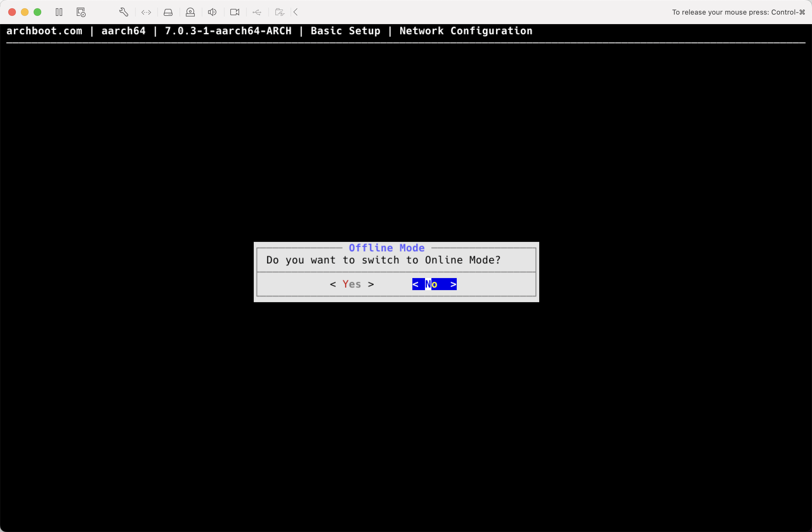Enter full screen with green button

pyautogui.click(x=37, y=12)
